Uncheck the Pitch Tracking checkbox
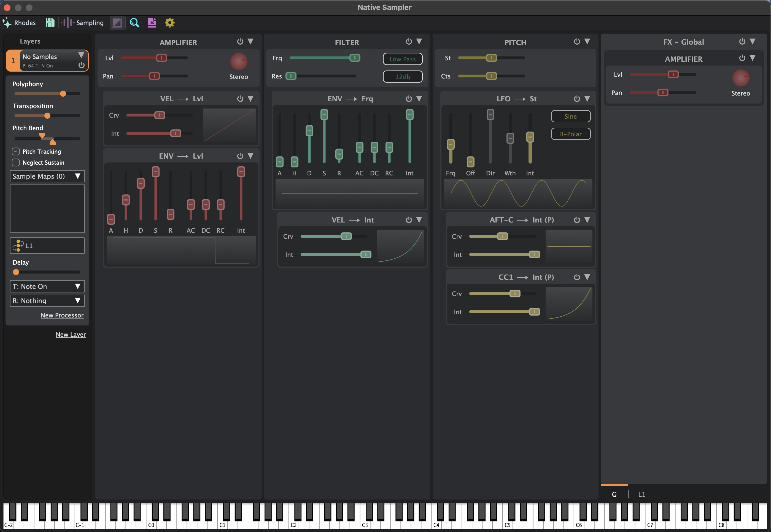Screen dimensions: 771x532 click(16, 151)
